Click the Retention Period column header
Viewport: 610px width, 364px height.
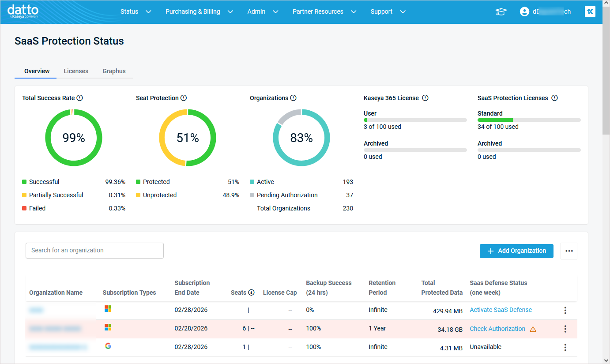point(382,288)
